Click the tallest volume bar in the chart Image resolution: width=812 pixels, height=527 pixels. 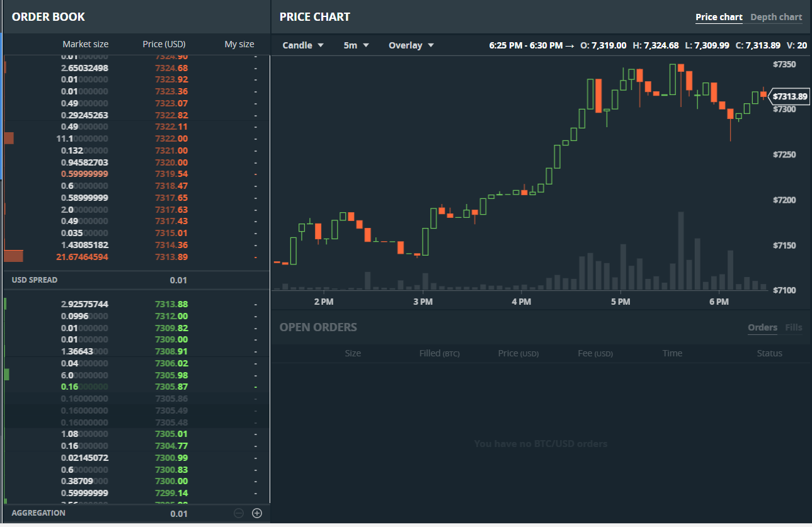[680, 252]
